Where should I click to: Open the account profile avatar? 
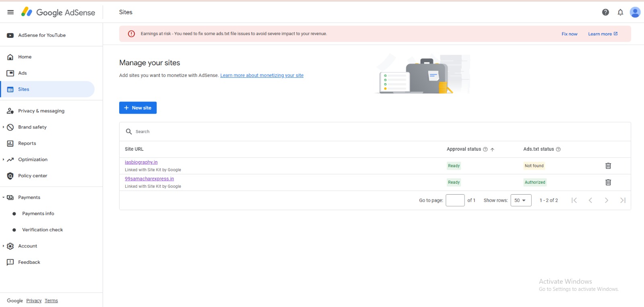635,12
